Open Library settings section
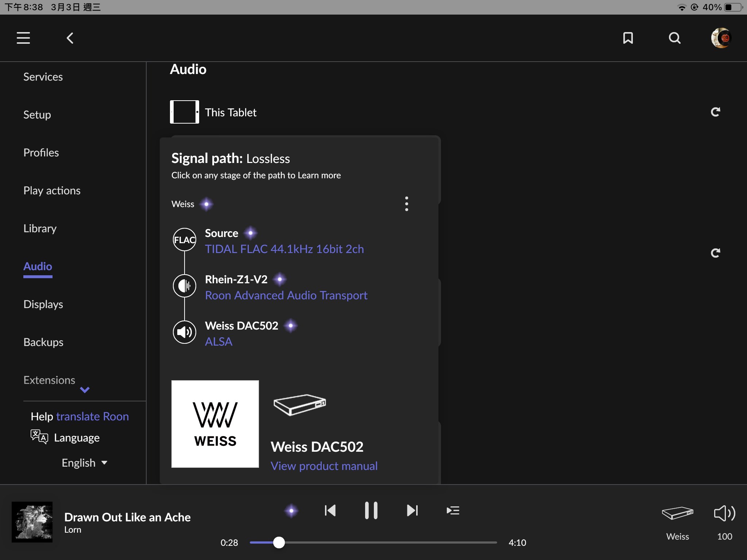 tap(40, 229)
